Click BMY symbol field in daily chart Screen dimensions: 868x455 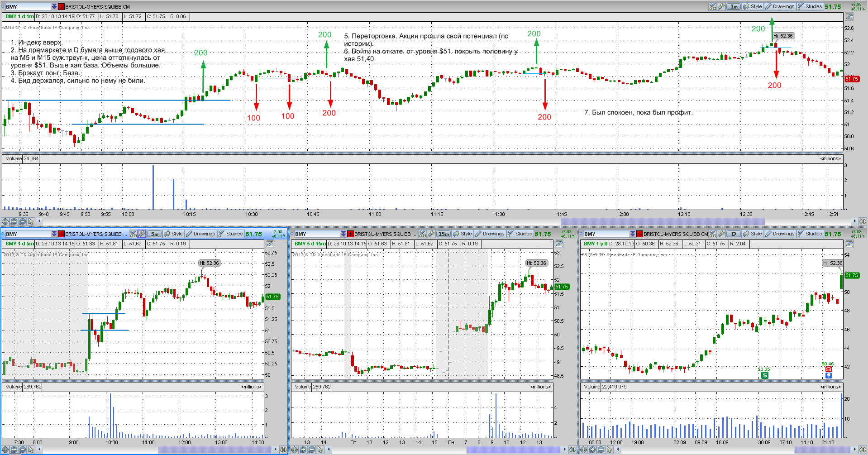(606, 234)
